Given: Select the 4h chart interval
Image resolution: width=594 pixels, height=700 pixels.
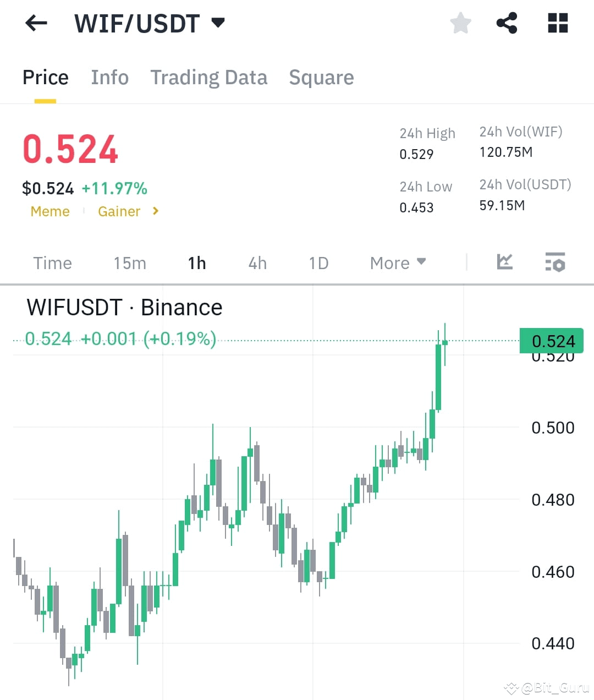Looking at the screenshot, I should 256,263.
